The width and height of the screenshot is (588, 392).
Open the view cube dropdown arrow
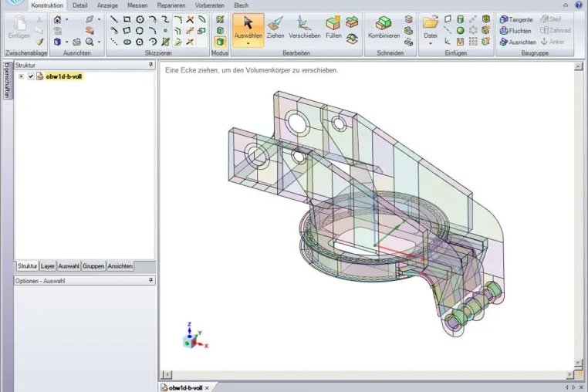click(x=67, y=42)
